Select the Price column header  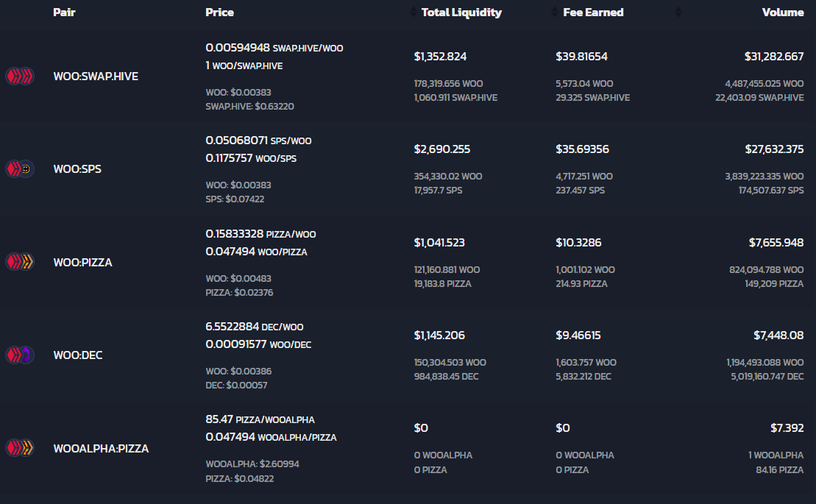click(219, 13)
